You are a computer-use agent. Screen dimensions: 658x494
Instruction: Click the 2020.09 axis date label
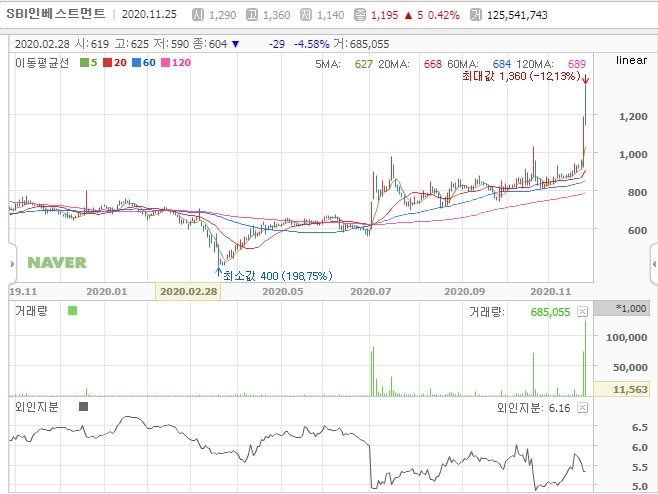click(x=465, y=292)
